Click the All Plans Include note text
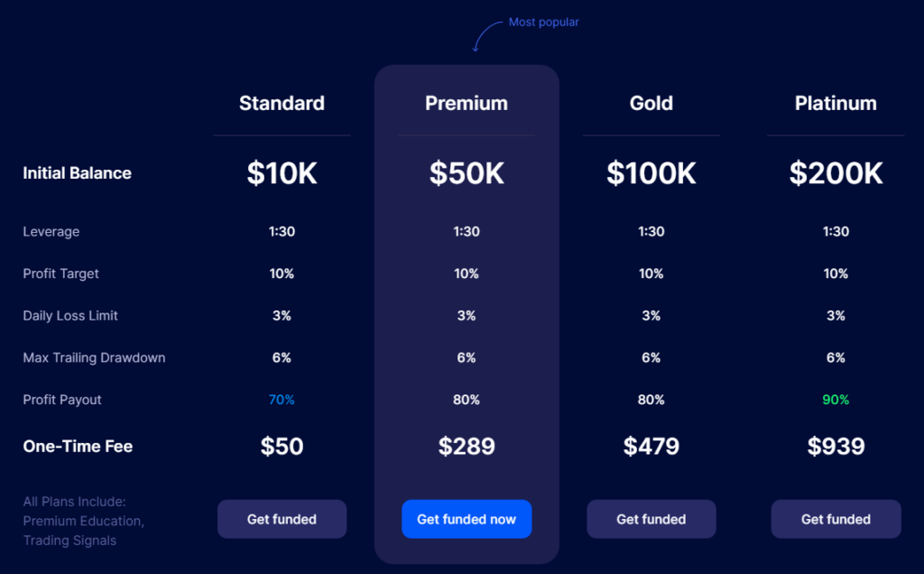The image size is (924, 574). pos(83,521)
